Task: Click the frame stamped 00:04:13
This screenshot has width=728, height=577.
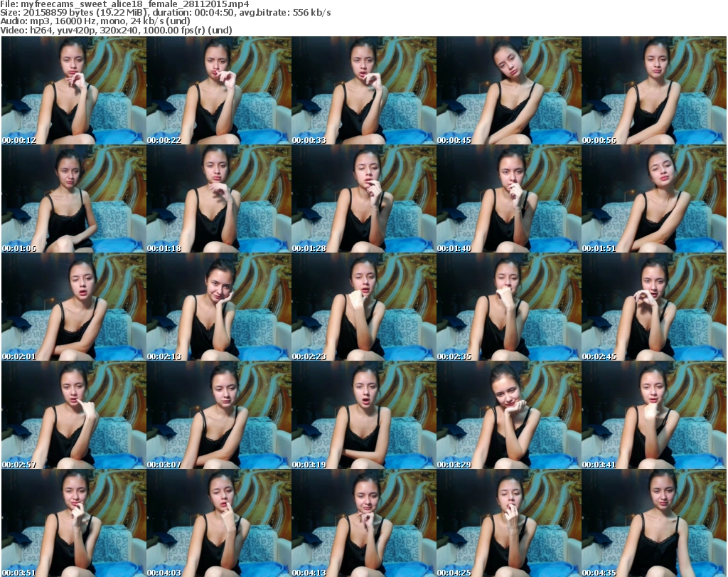Action: pyautogui.click(x=364, y=523)
